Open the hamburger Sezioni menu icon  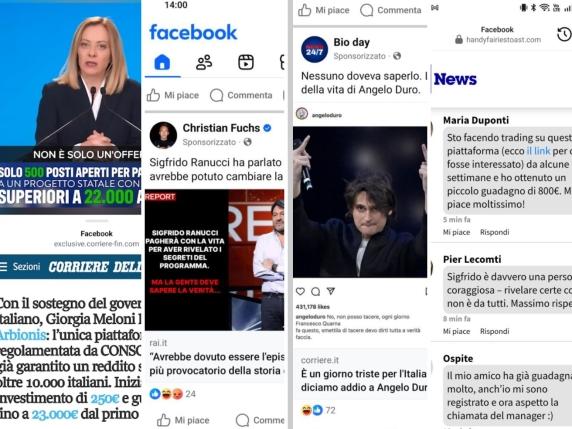[x=4, y=267]
